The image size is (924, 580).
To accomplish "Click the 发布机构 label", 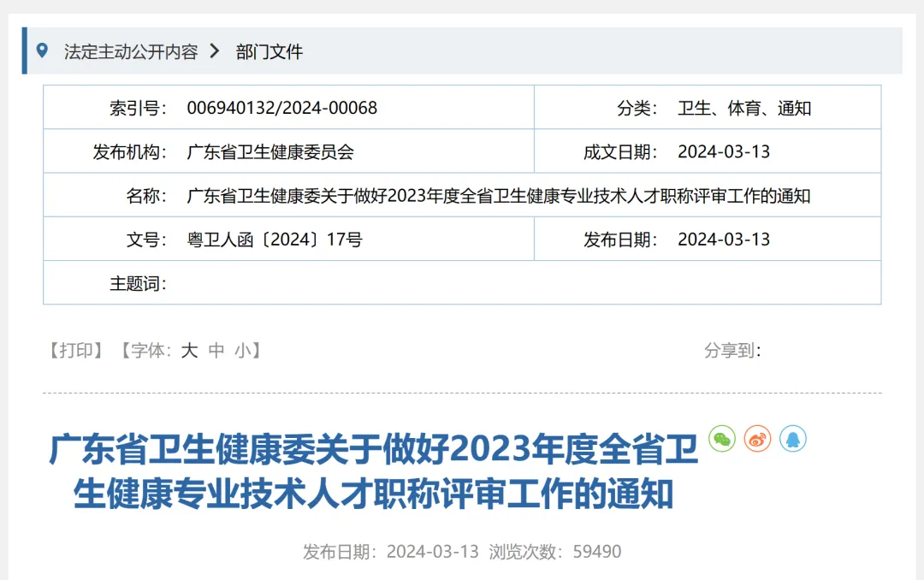I will [130, 152].
